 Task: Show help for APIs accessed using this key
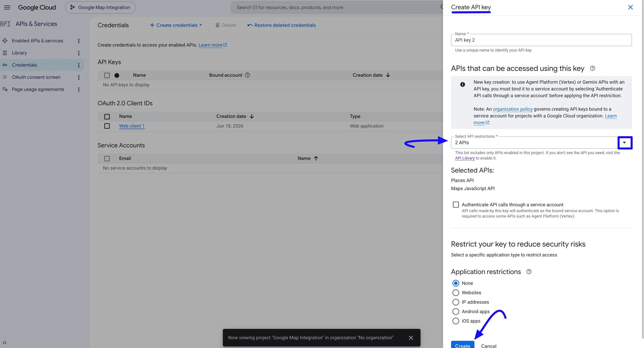(x=593, y=68)
